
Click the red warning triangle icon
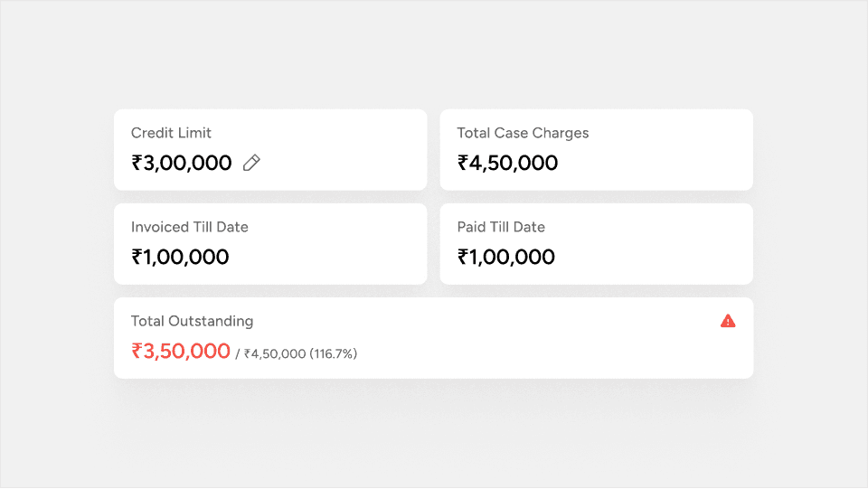[728, 321]
